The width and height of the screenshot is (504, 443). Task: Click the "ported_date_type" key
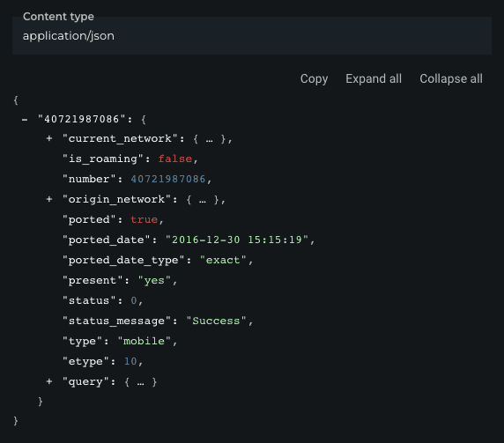point(123,260)
